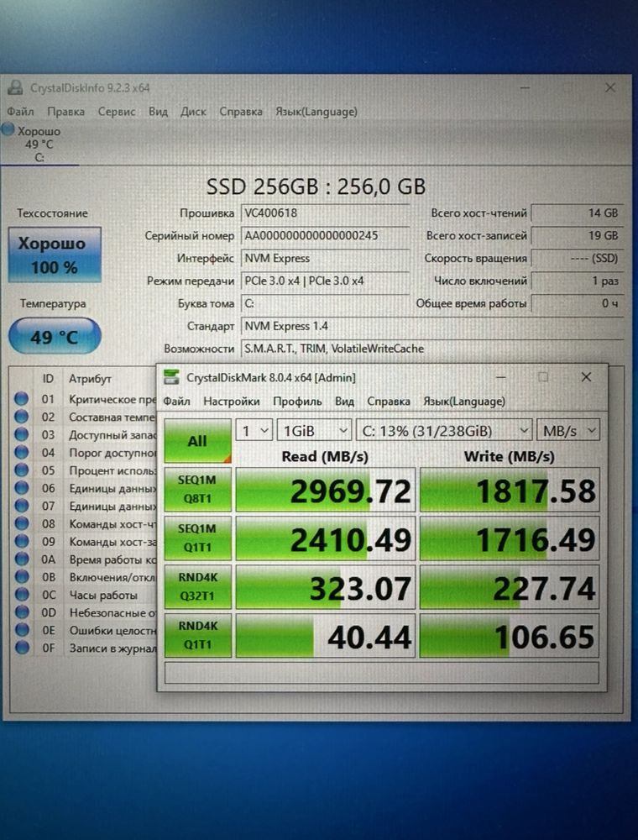638x840 pixels.
Task: Click status circle for attribute 09
Action: [x=22, y=541]
